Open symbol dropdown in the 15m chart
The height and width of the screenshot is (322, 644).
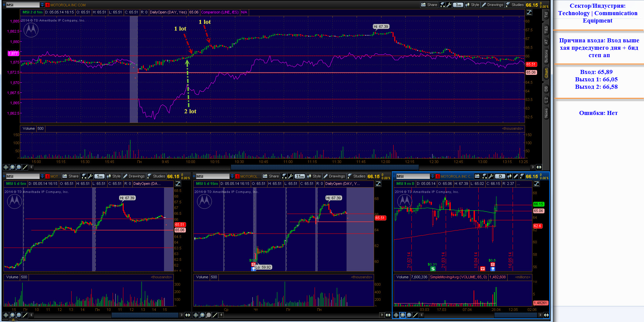tap(232, 176)
